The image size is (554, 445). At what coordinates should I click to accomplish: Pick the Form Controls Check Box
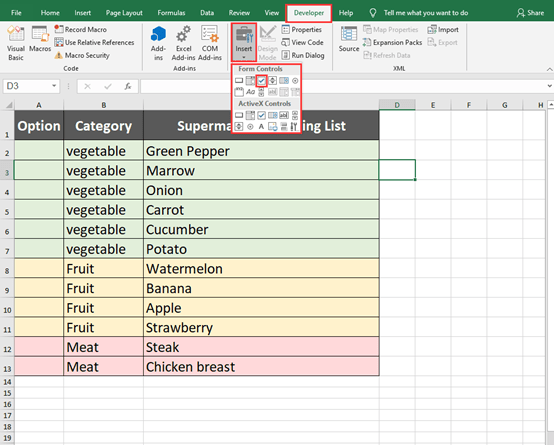pos(261,81)
